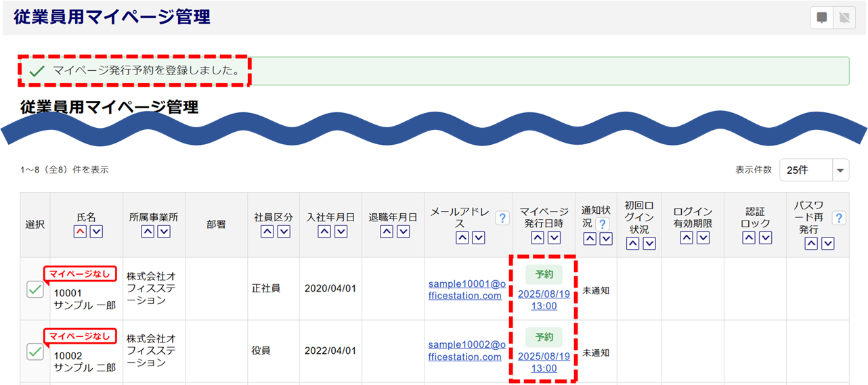The image size is (868, 385).
Task: Uncheck the checkbox for employee 10001
Action: click(x=35, y=290)
